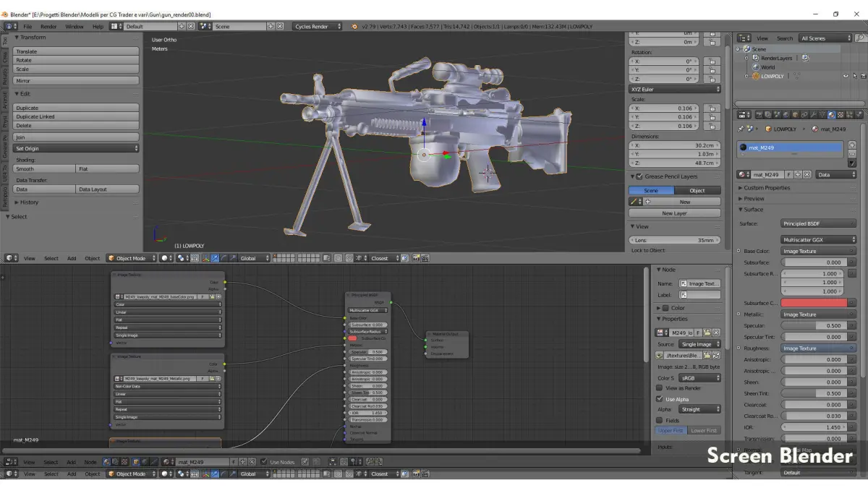Open the All Scenes outliner dropdown
This screenshot has width=868, height=488.
pyautogui.click(x=825, y=38)
